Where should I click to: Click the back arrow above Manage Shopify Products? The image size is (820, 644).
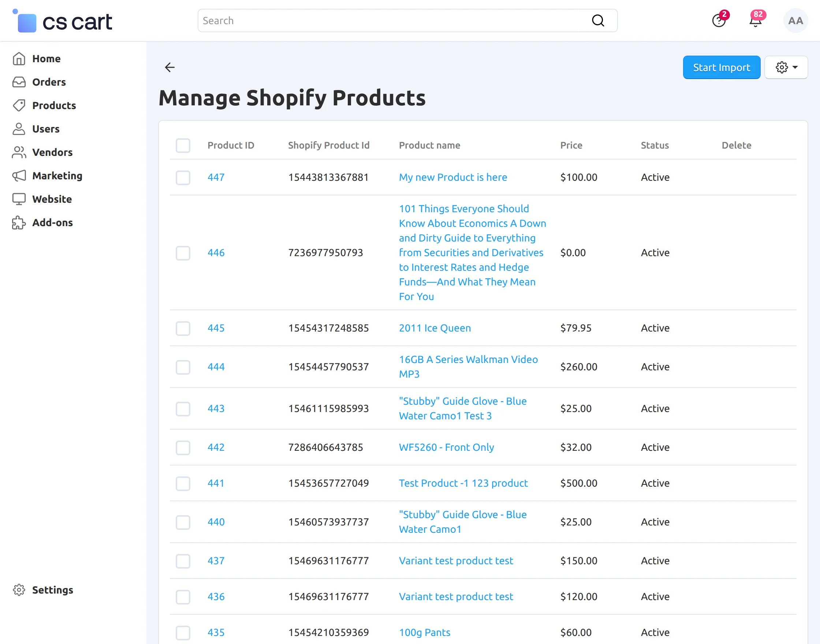pyautogui.click(x=170, y=67)
